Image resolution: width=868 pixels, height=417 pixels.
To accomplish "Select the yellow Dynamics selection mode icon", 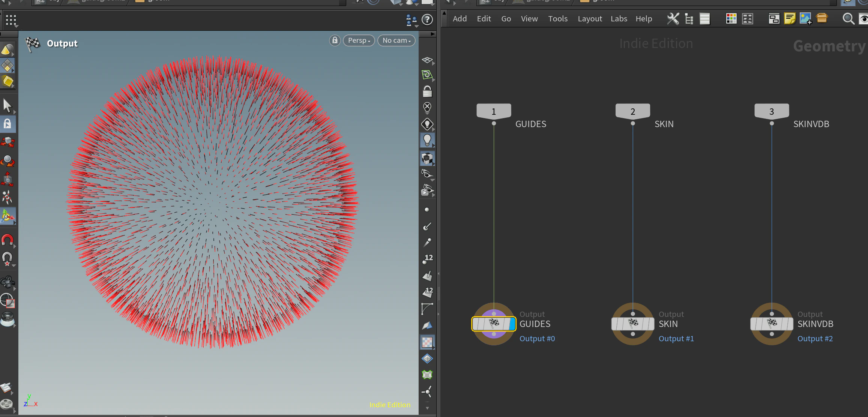I will (x=8, y=81).
